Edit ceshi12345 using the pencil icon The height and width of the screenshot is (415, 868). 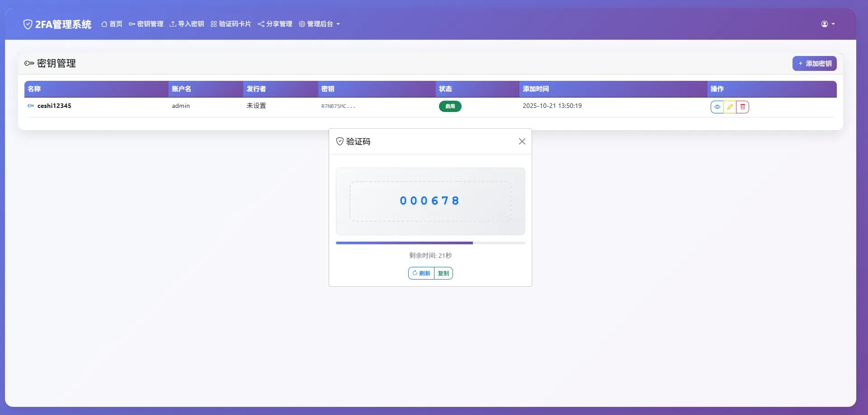coord(730,107)
